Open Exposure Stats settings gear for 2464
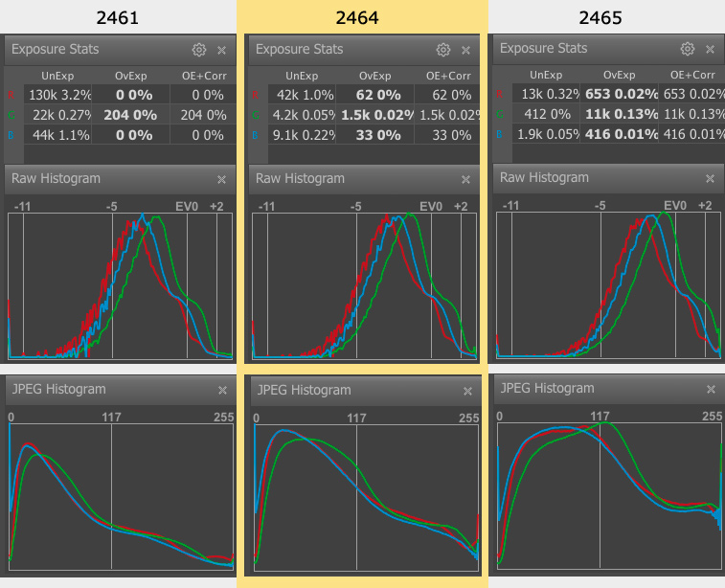The image size is (725, 588). 443,50
